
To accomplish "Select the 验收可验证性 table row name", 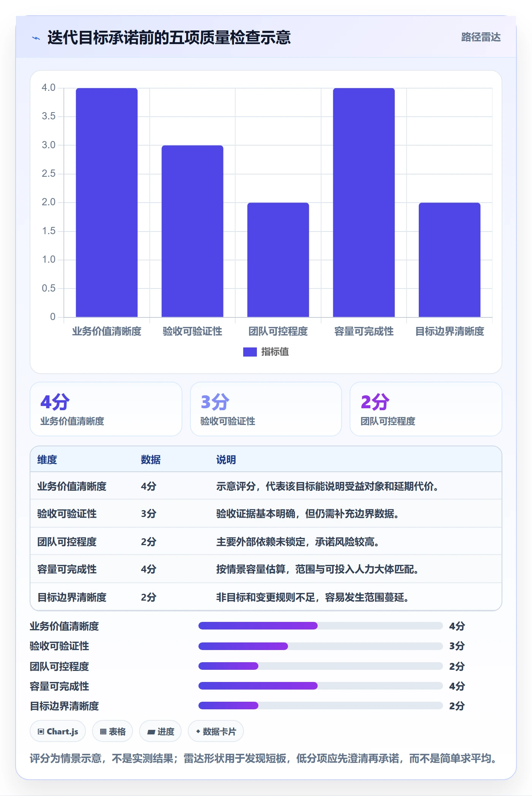I will point(67,514).
